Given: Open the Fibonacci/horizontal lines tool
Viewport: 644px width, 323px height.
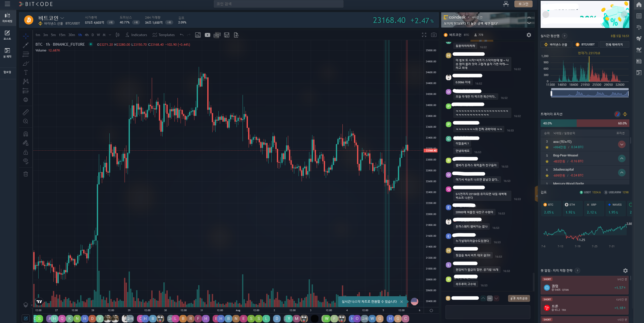Looking at the screenshot, I should pyautogui.click(x=26, y=54).
